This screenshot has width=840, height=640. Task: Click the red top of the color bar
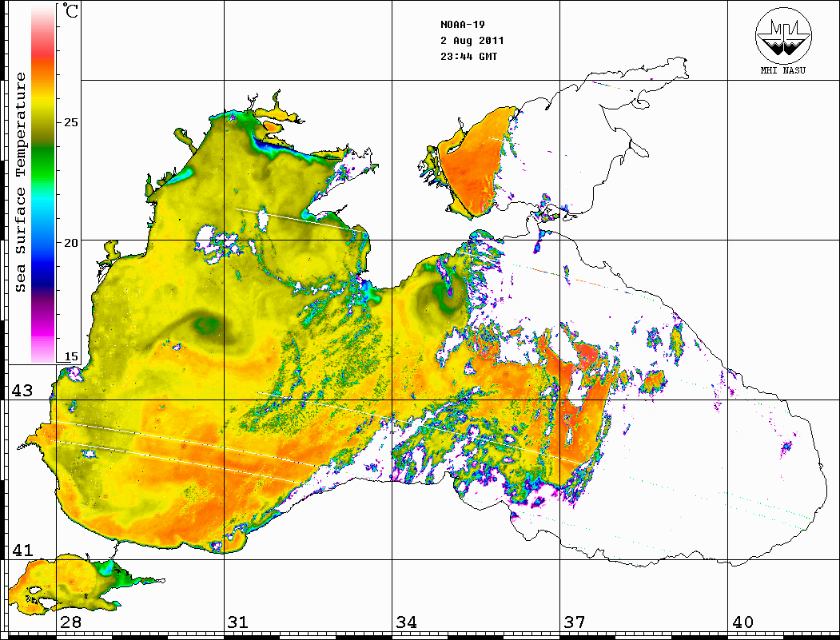pos(43,48)
